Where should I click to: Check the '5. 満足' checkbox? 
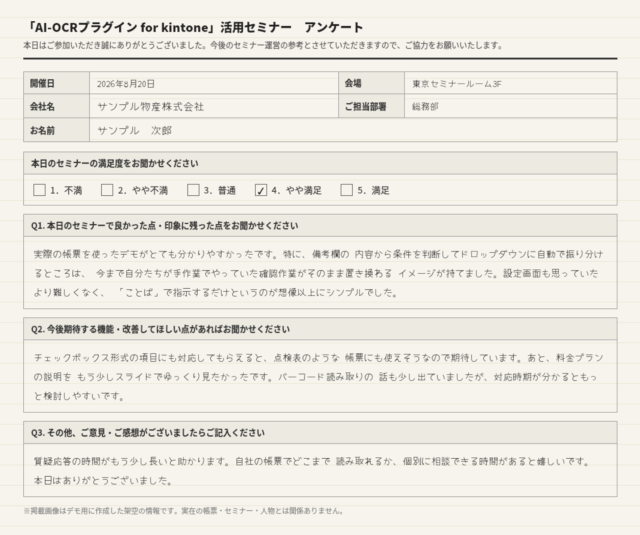pos(347,190)
